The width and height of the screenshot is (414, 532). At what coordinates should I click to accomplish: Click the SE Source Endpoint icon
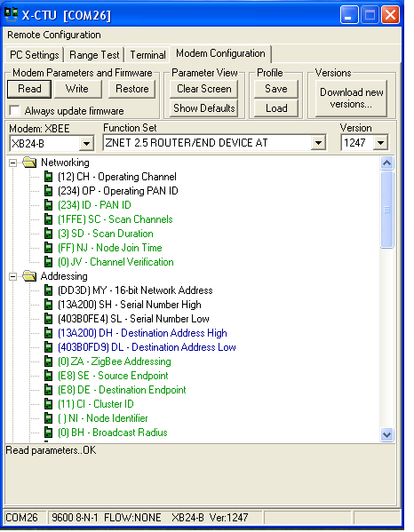click(49, 376)
